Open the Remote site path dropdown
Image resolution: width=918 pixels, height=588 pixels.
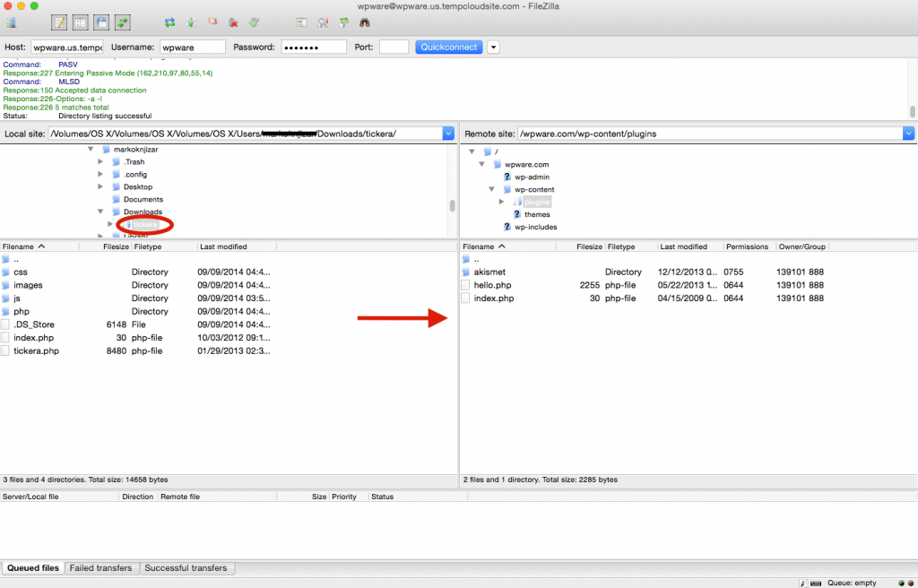(x=909, y=134)
